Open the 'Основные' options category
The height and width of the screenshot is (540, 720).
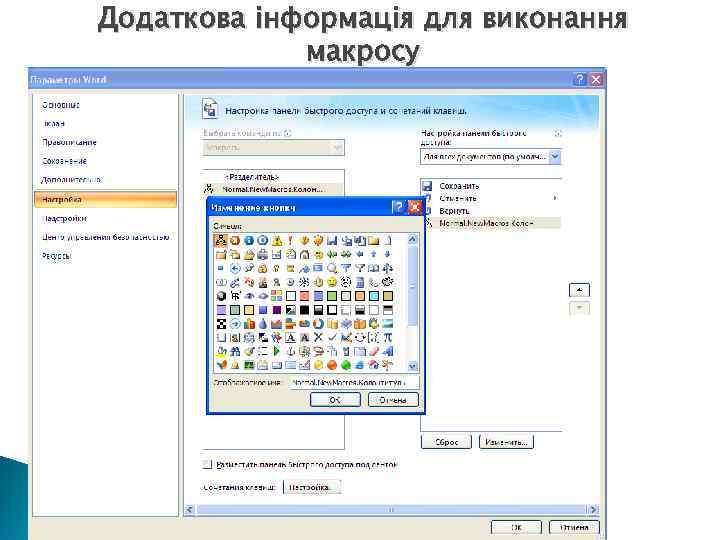click(61, 105)
